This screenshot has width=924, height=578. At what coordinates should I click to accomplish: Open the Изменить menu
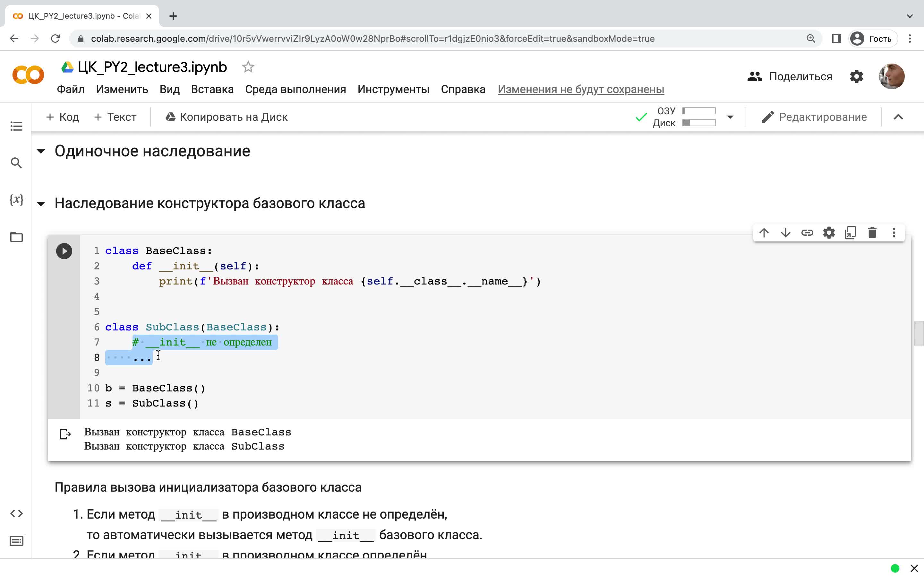pyautogui.click(x=122, y=90)
